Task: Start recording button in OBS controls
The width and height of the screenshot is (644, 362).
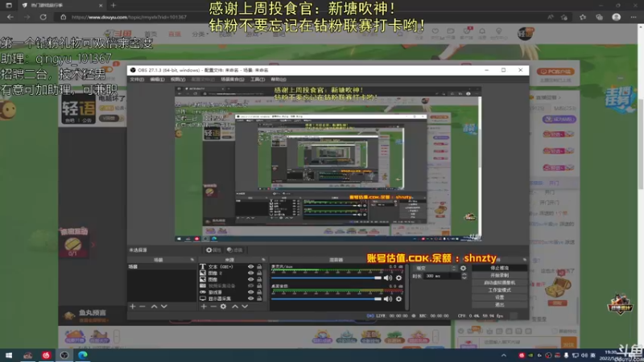Action: pos(499,275)
